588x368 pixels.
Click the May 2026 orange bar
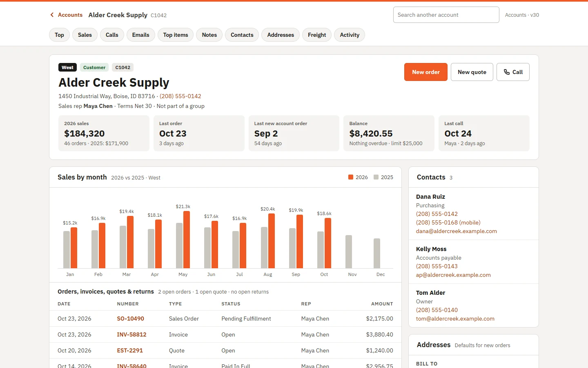[187, 240]
